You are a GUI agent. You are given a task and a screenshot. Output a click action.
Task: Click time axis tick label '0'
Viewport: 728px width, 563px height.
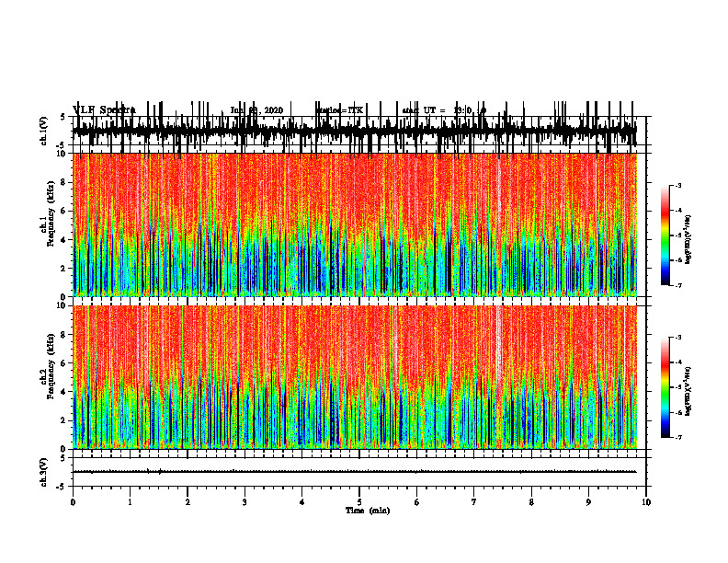[73, 502]
